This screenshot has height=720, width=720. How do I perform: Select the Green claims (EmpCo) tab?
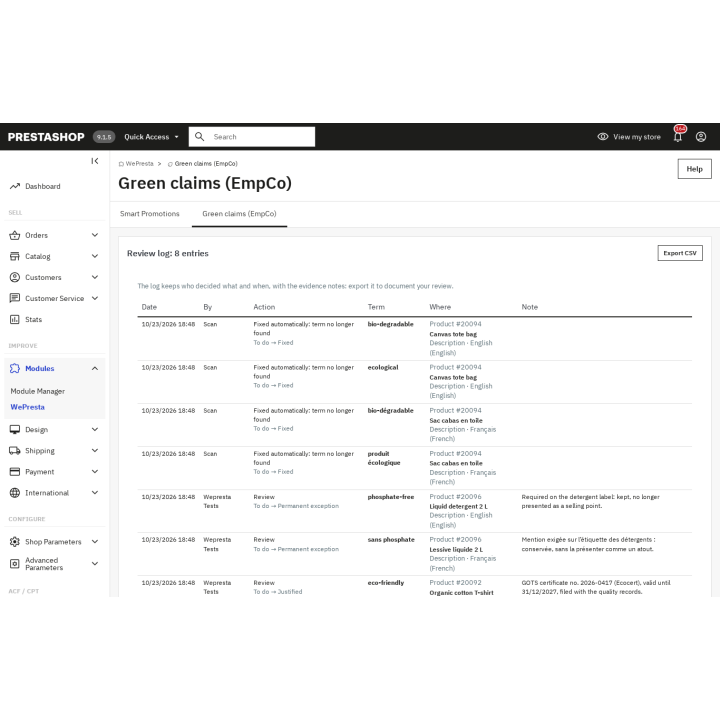pos(239,214)
